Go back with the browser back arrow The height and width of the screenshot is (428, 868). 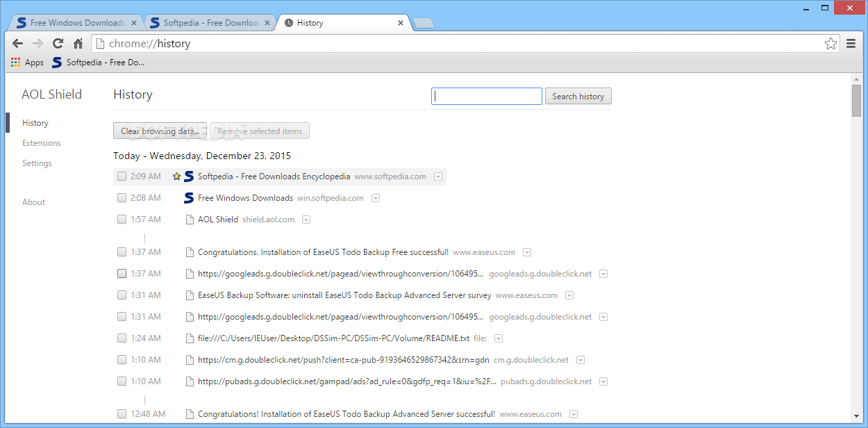pos(18,43)
